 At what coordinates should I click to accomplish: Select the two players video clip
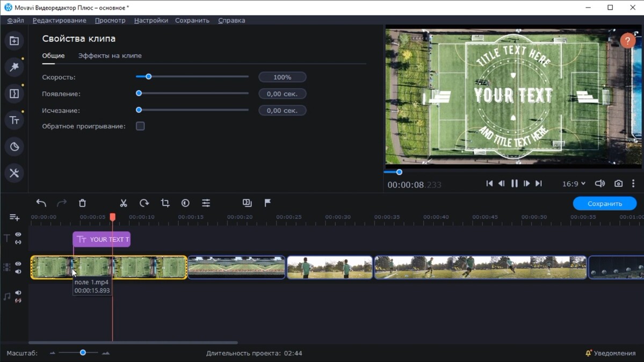(330, 267)
